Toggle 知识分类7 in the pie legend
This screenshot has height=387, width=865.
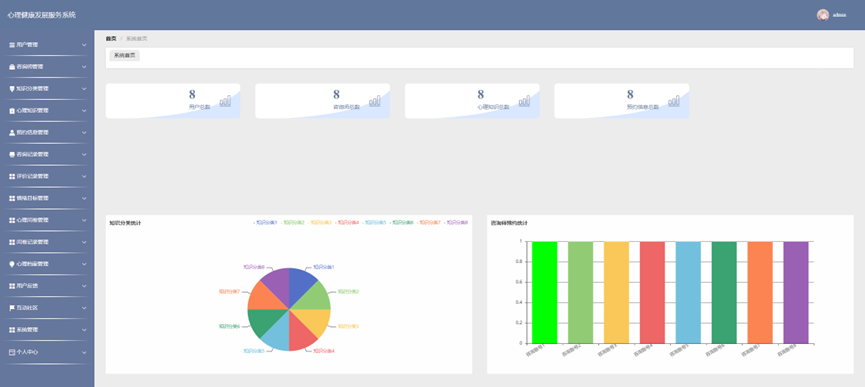pos(429,223)
